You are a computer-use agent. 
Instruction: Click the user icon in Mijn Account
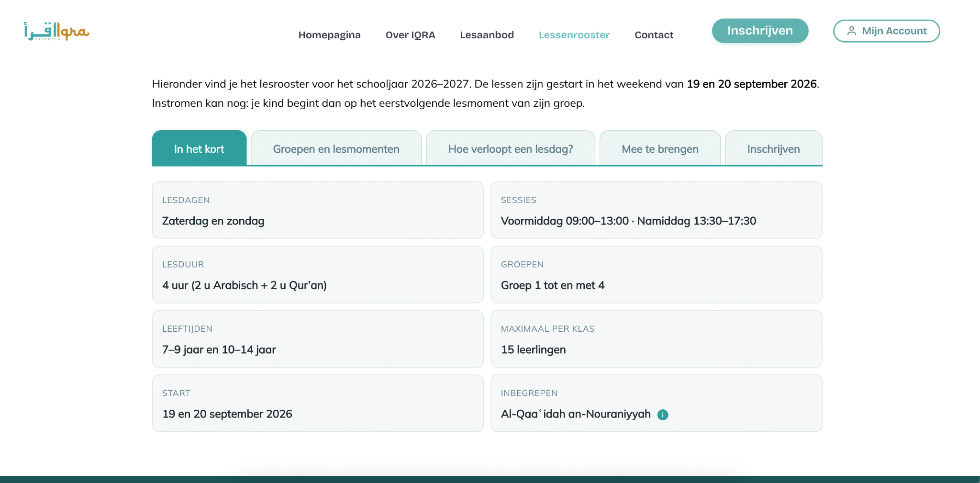(x=851, y=31)
